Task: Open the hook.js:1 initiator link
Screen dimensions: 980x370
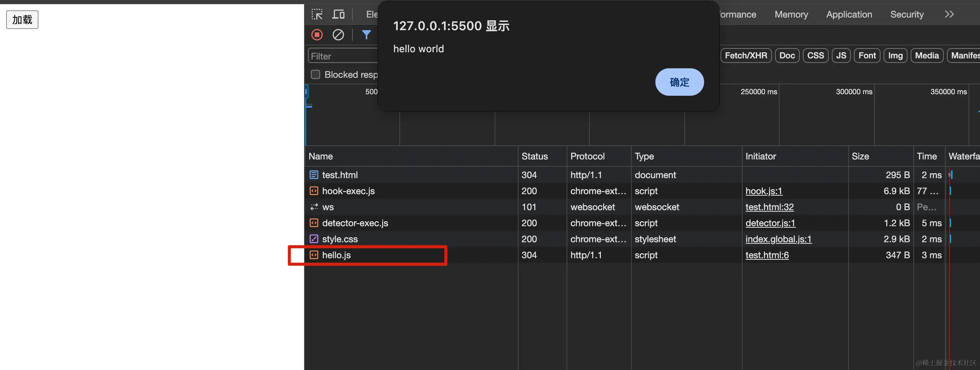Action: (x=764, y=191)
